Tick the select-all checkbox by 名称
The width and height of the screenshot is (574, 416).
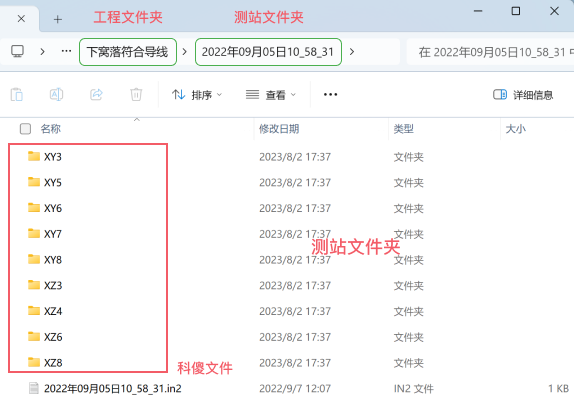(x=25, y=129)
